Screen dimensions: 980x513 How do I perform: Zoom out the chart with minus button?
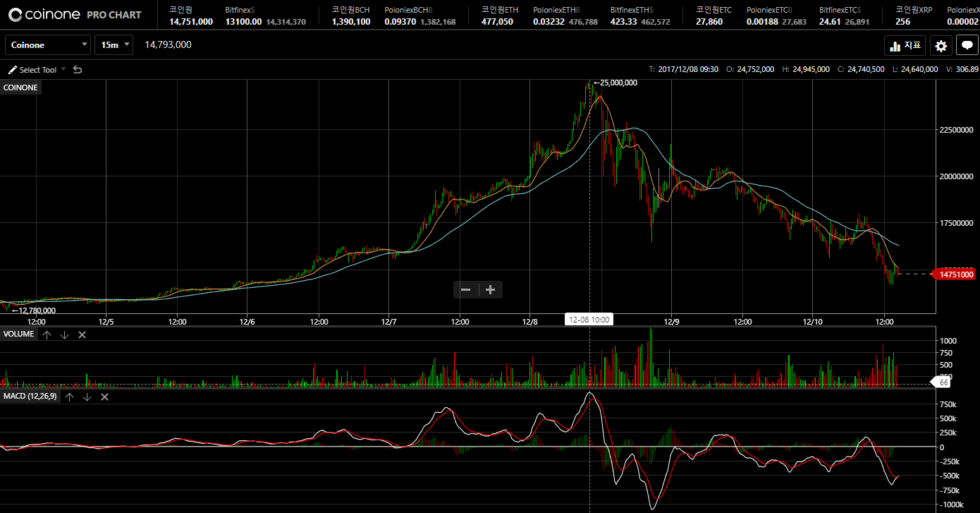tap(465, 289)
